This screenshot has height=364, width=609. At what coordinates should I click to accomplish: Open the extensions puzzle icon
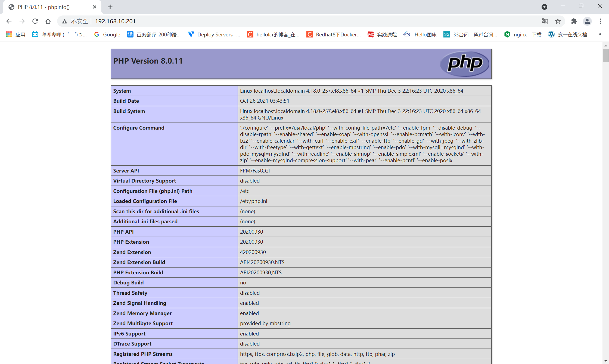click(574, 21)
